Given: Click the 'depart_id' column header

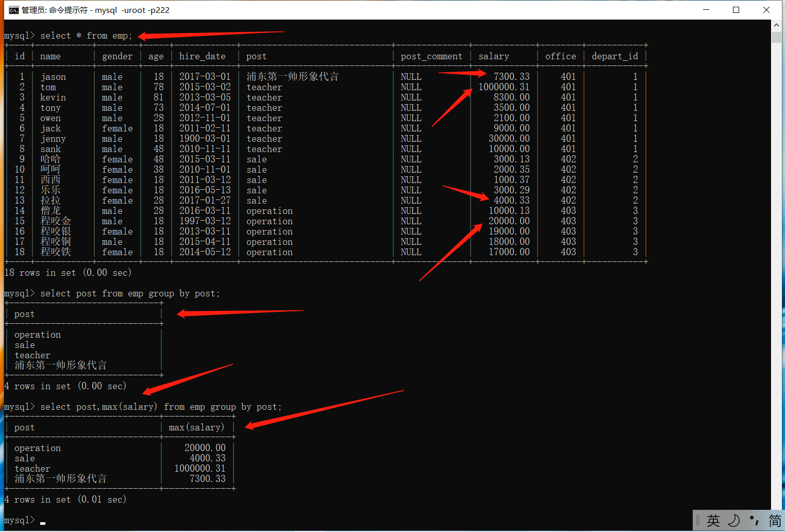Looking at the screenshot, I should point(615,56).
